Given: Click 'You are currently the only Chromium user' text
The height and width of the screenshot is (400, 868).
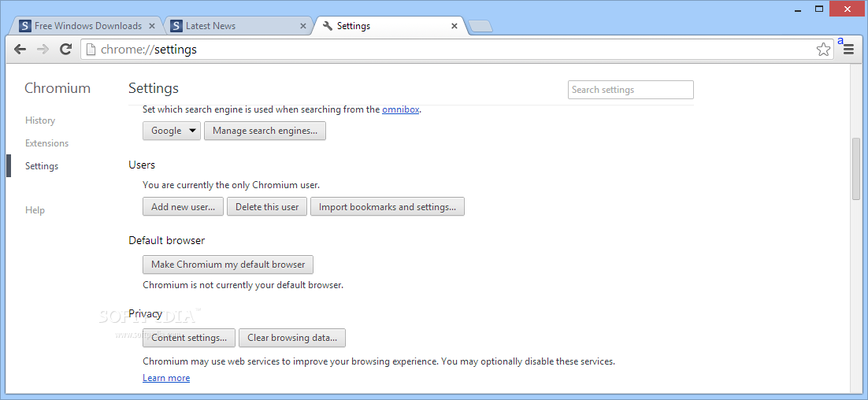Looking at the screenshot, I should [232, 185].
